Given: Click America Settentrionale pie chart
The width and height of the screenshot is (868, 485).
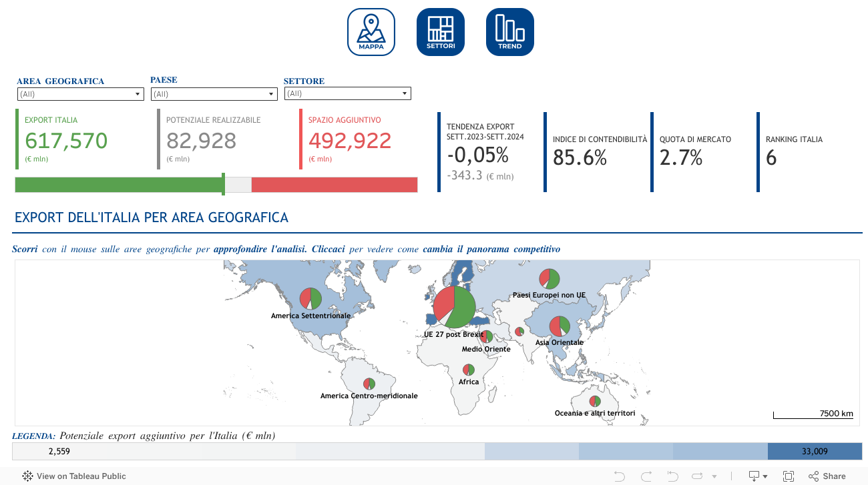Looking at the screenshot, I should (x=310, y=298).
